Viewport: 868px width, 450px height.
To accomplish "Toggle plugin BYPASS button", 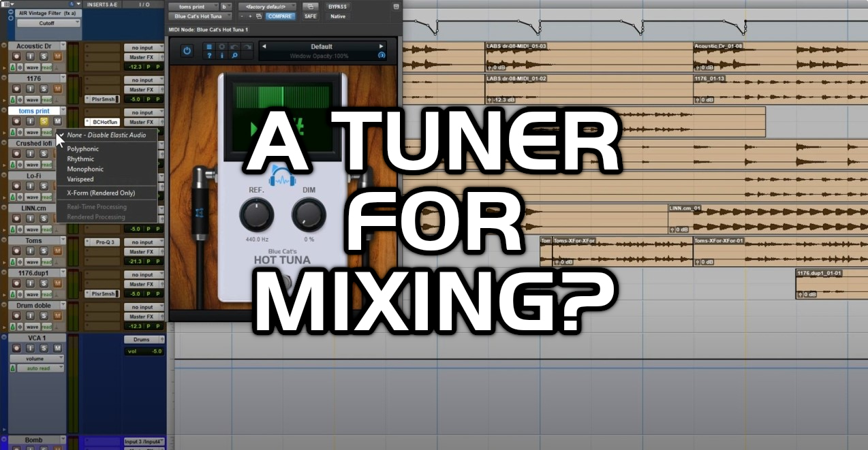I will pyautogui.click(x=337, y=6).
